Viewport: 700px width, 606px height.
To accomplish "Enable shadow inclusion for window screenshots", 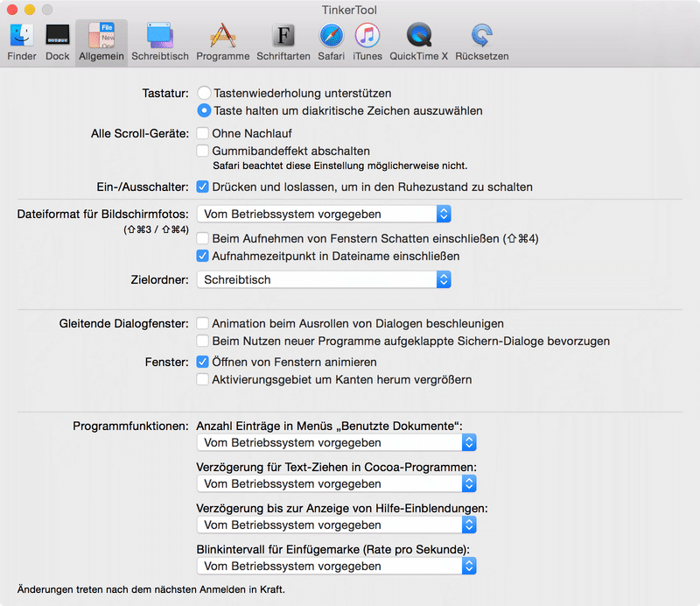I will 203,237.
